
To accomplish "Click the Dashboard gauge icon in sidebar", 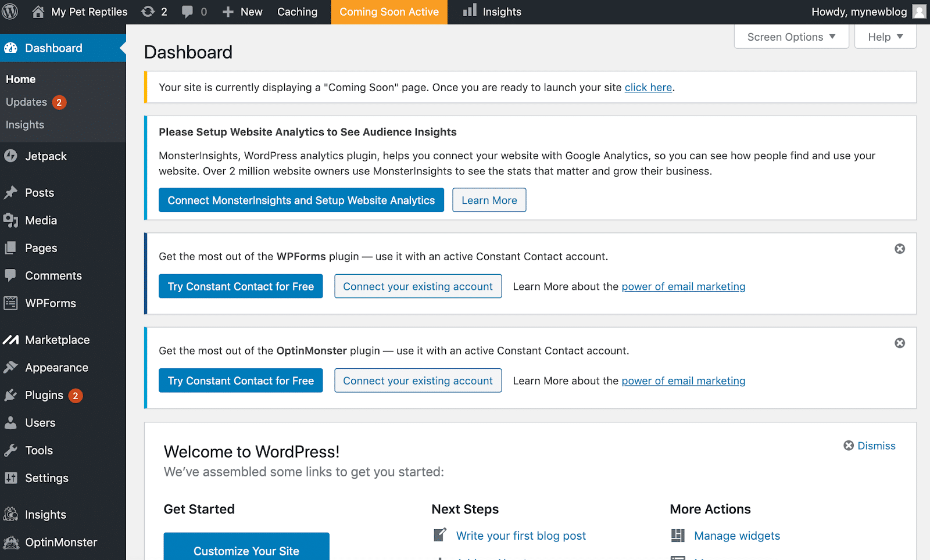I will coord(10,48).
